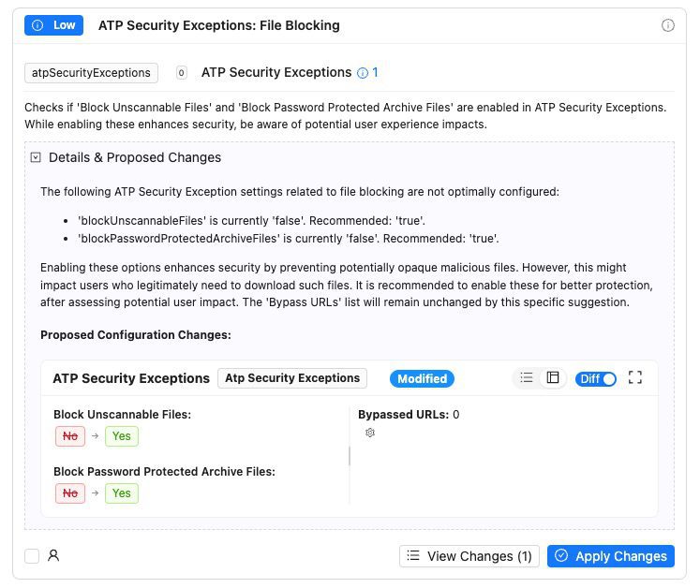This screenshot has width=700, height=588.
Task: Toggle the Diff switch off
Action: (x=596, y=379)
